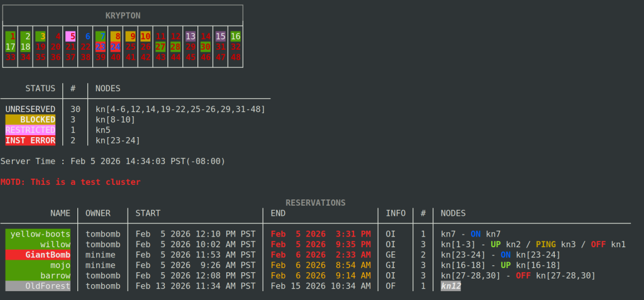
Task: Click the INST ERROR status label
Action: tap(31, 140)
